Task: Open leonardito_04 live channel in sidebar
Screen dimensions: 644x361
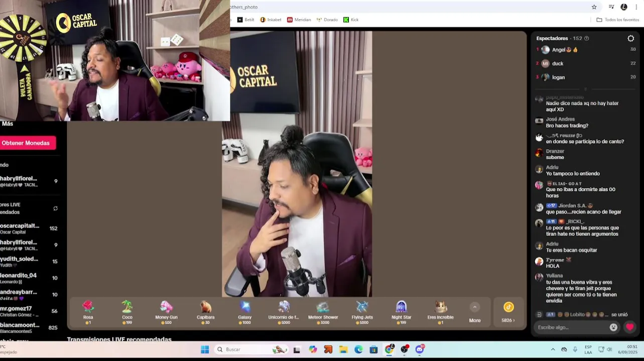Action: point(30,278)
